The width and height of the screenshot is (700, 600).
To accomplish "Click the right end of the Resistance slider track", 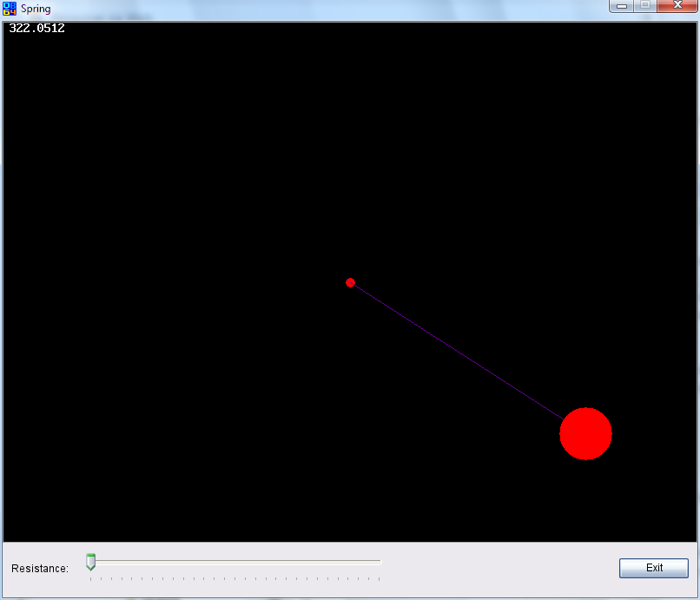I will tap(380, 562).
